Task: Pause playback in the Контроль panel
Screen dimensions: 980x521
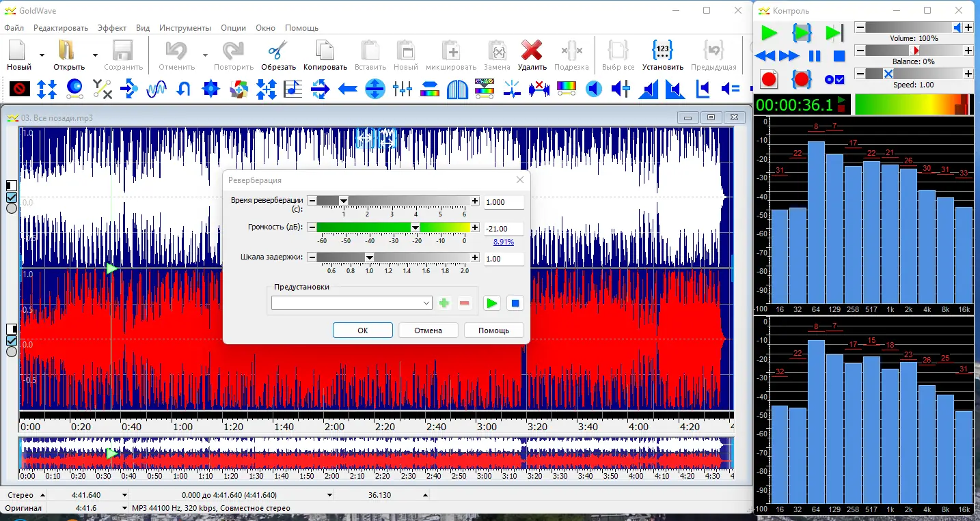Action: coord(815,56)
